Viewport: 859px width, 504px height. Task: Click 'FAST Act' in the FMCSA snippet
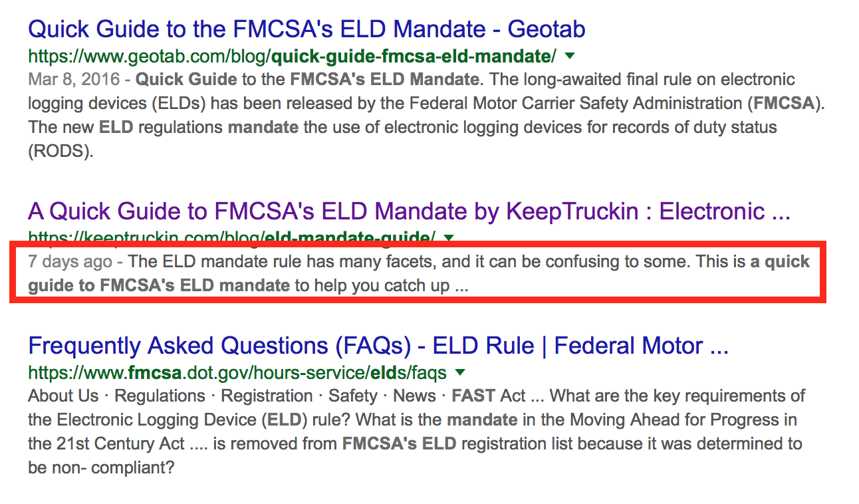(489, 396)
